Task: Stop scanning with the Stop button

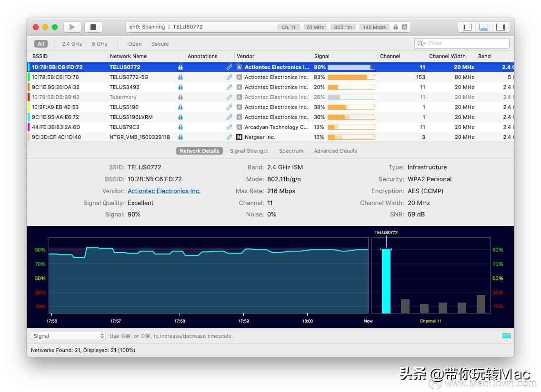Action: pos(93,27)
